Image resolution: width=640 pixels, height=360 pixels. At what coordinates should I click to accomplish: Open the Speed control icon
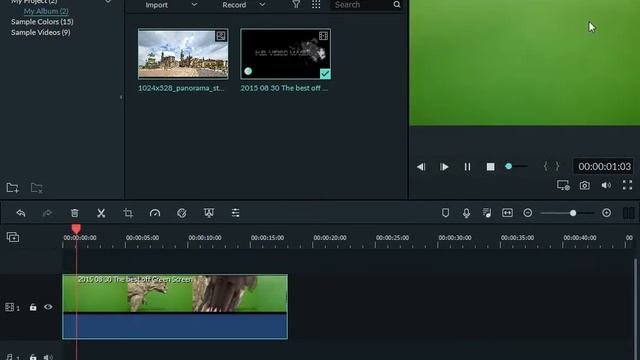(155, 213)
